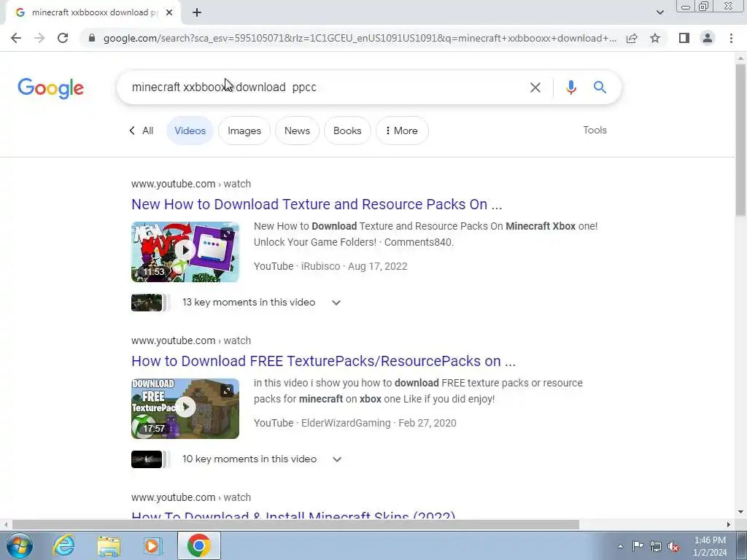
Task: Start voice search with the microphone
Action: pyautogui.click(x=570, y=87)
